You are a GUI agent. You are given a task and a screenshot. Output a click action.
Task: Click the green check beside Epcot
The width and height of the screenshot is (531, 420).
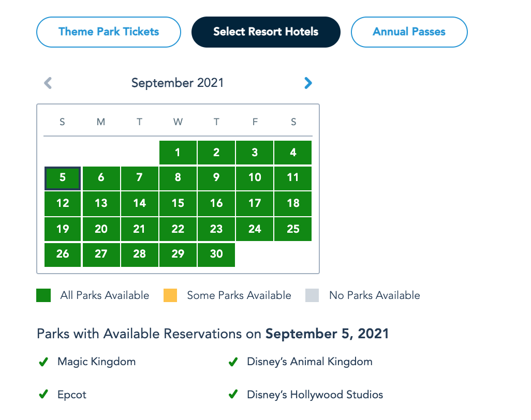click(43, 395)
